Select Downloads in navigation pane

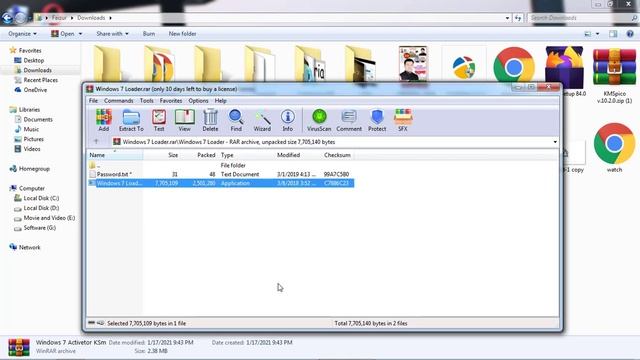(38, 70)
